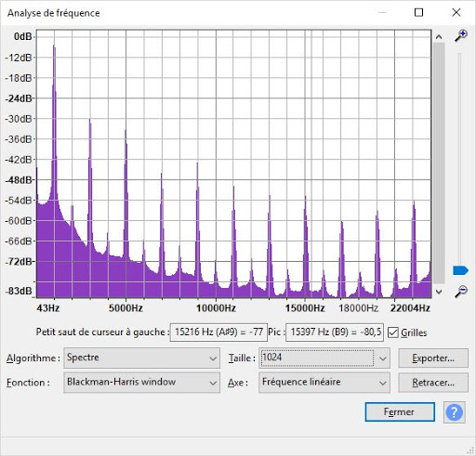Open the Fonction Blackman-Harris window dropdown
This screenshot has width=476, height=456.
click(x=142, y=383)
